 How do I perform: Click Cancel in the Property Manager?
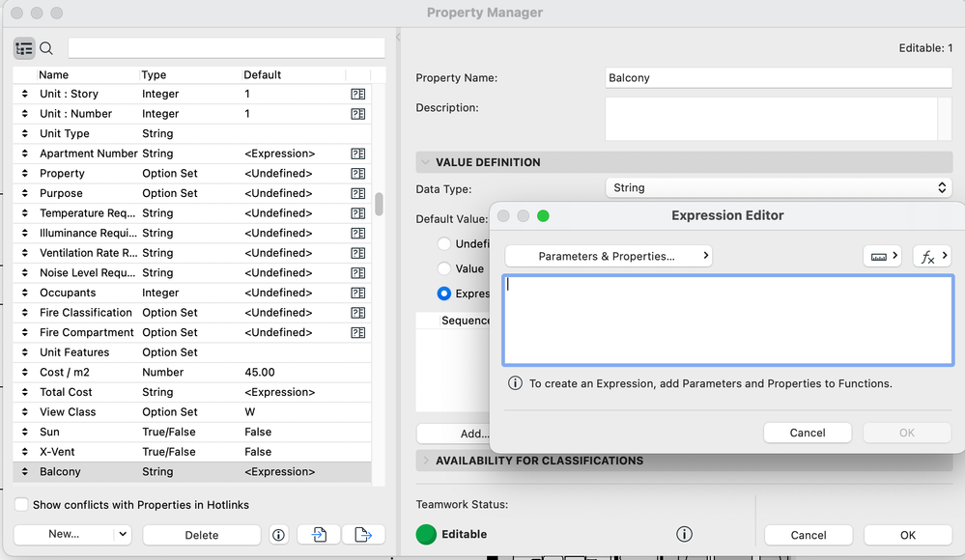[x=809, y=535]
